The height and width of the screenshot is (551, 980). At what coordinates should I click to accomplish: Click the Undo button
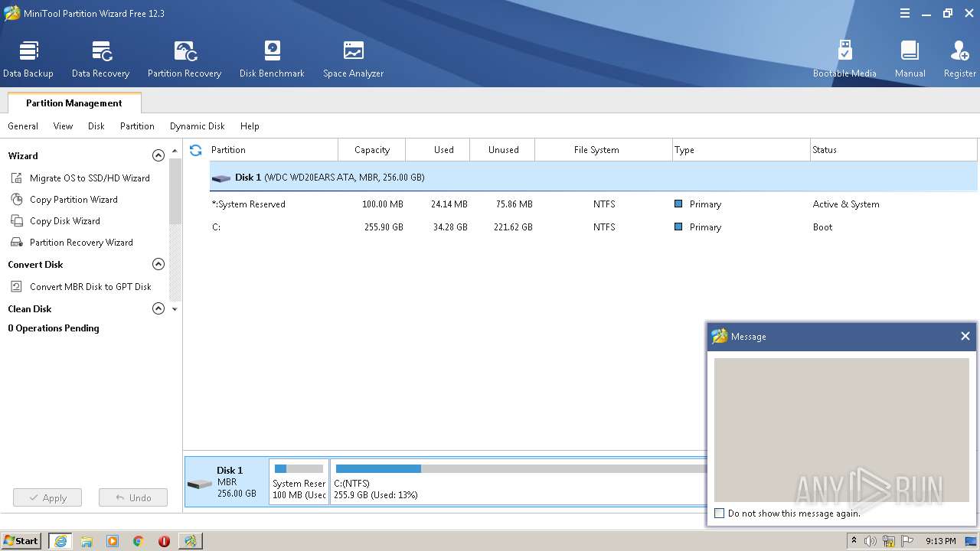tap(133, 497)
